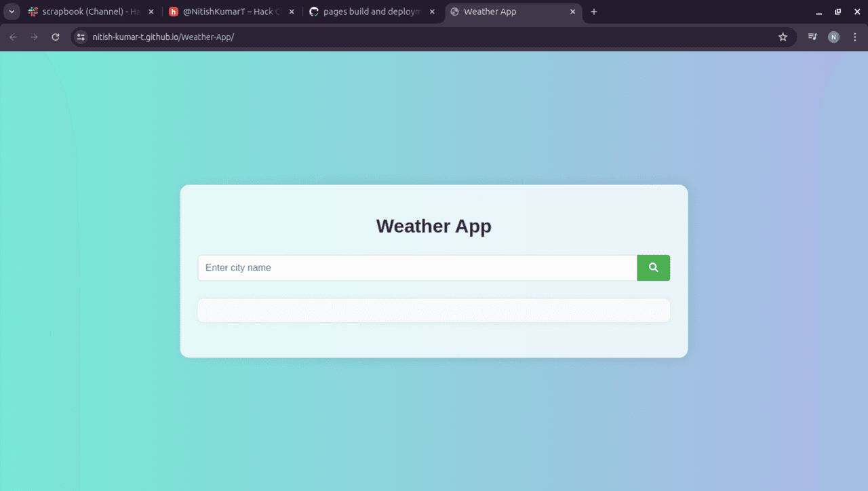Reload the Weather App page
The height and width of the screenshot is (491, 868).
tap(56, 37)
